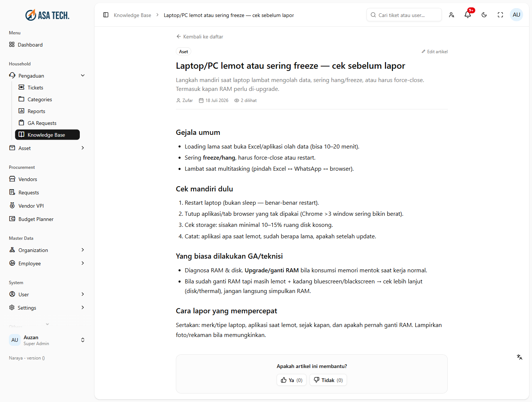Open the Auzan account switcher
The image size is (532, 402).
coord(47,340)
